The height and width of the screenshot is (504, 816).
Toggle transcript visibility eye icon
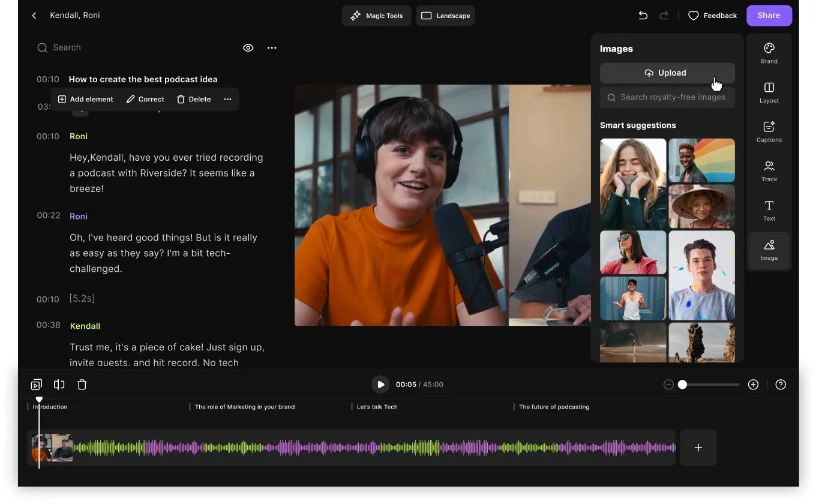point(248,48)
